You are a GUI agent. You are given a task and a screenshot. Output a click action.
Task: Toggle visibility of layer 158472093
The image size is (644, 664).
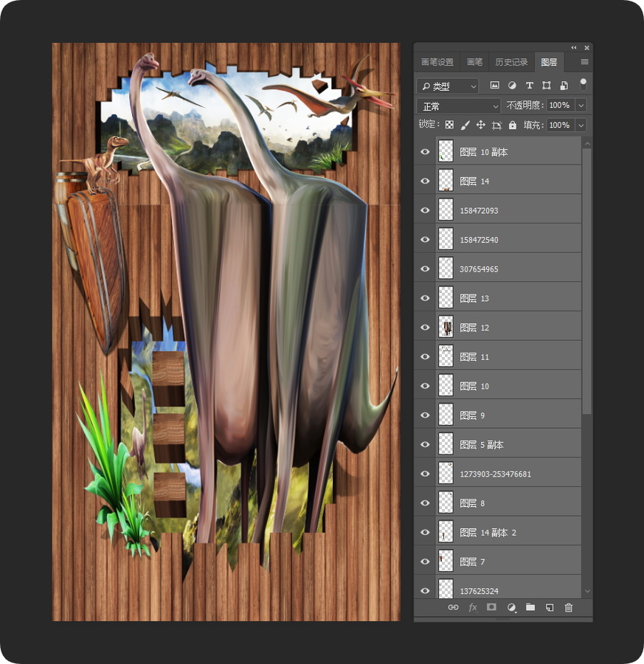425,210
